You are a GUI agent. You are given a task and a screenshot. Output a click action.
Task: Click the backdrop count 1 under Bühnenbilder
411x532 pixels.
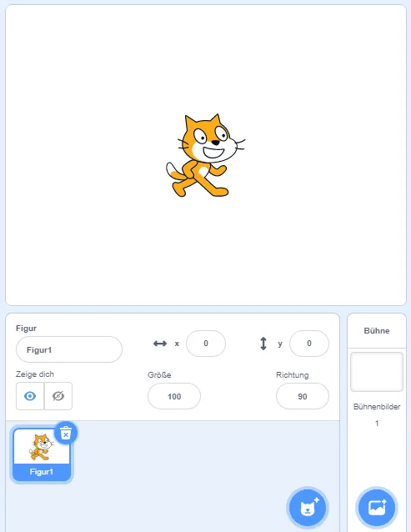(x=377, y=424)
